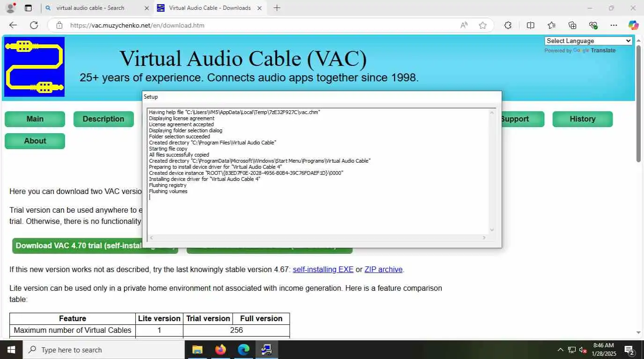Open the tab actions menu icon
Image resolution: width=644 pixels, height=359 pixels.
[29, 8]
